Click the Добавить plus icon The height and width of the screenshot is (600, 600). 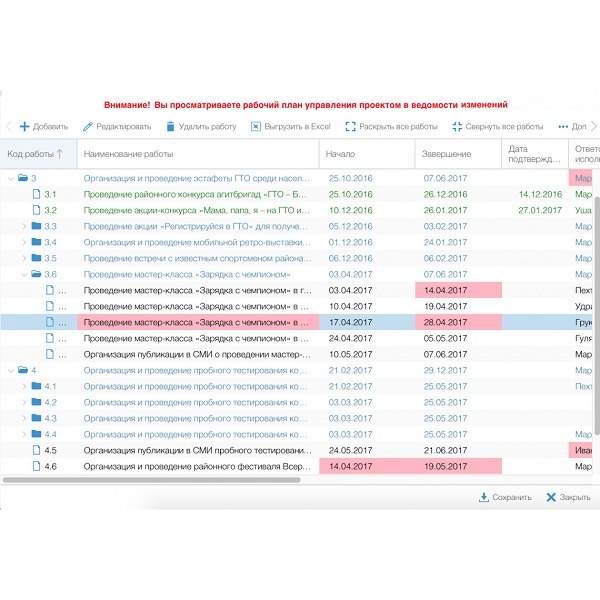point(24,127)
